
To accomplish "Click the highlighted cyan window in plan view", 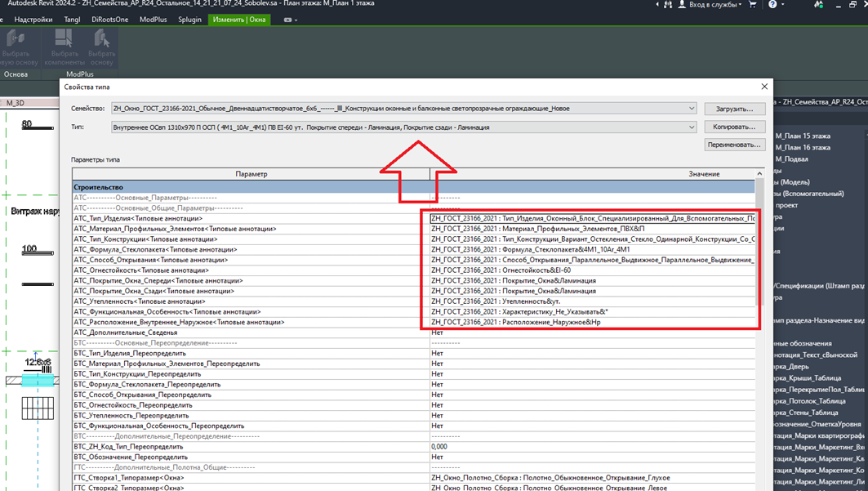I will coord(38,380).
